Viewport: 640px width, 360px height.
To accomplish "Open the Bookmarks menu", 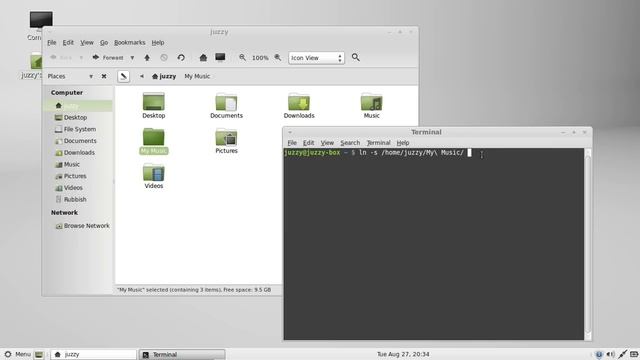I will 129,42.
